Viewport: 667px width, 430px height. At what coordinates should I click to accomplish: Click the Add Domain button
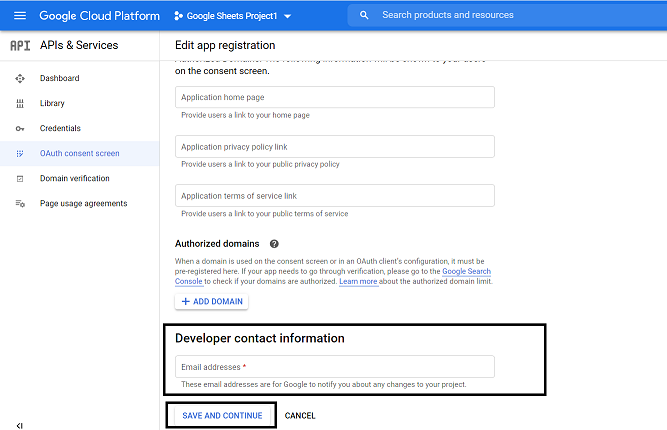coord(211,302)
